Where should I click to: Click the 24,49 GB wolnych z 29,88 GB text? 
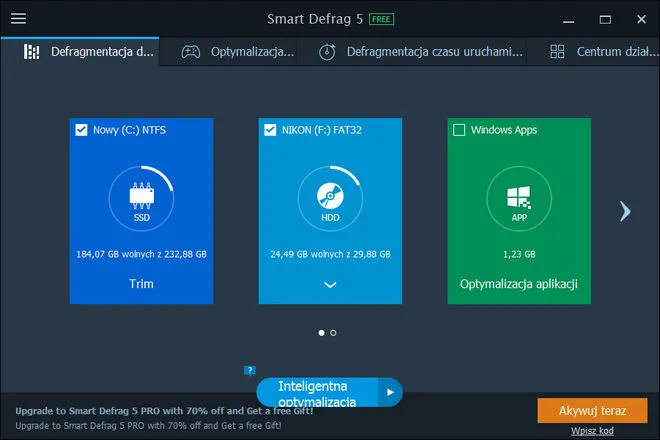(x=330, y=254)
